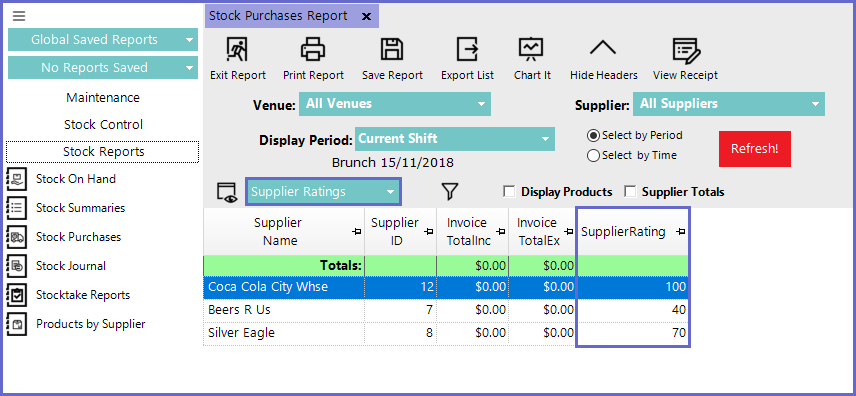
Task: Click the Chart It icon
Action: click(x=531, y=50)
